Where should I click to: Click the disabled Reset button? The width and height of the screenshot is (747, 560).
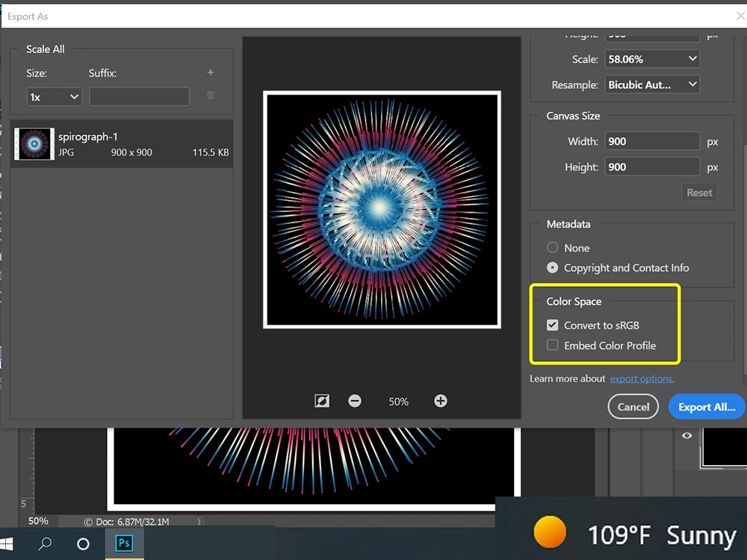[699, 193]
